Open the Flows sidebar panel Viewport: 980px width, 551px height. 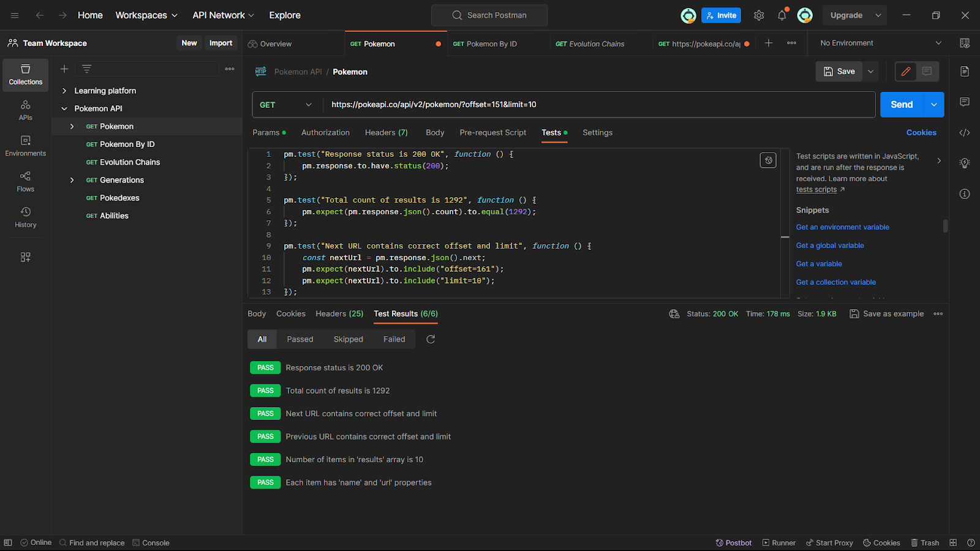[25, 182]
